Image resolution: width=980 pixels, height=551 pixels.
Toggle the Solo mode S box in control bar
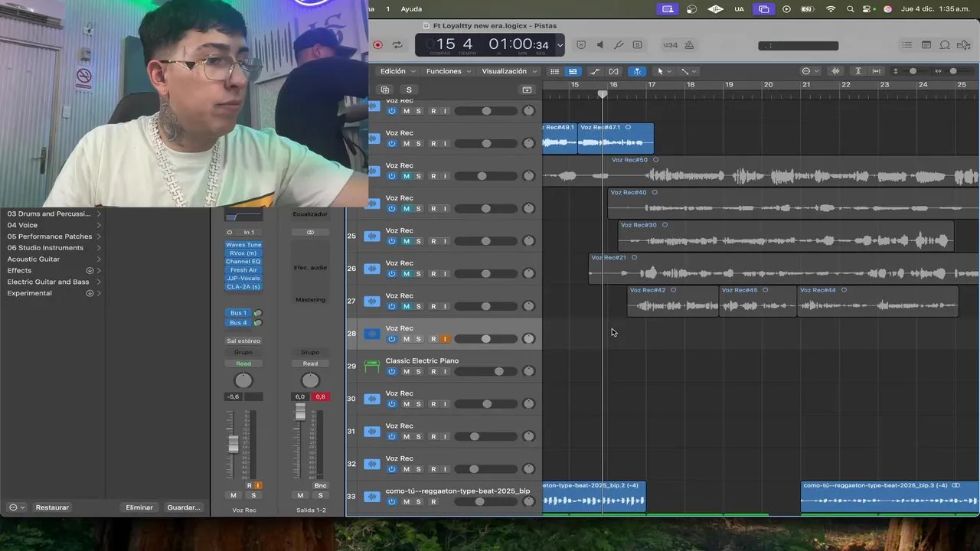(637, 45)
